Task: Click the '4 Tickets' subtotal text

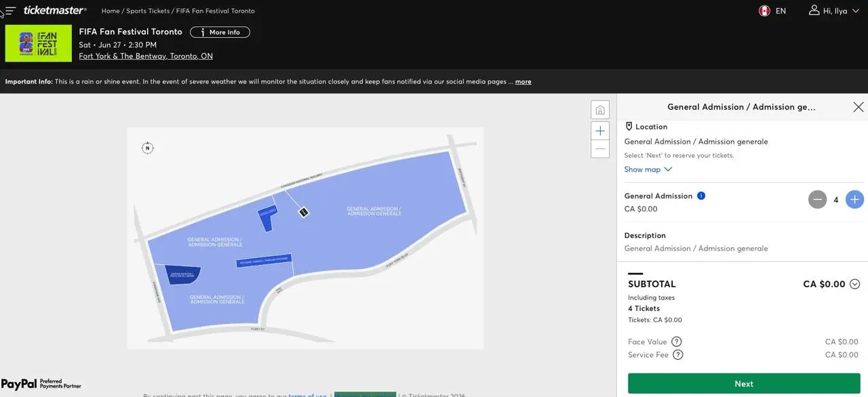Action: (x=644, y=308)
